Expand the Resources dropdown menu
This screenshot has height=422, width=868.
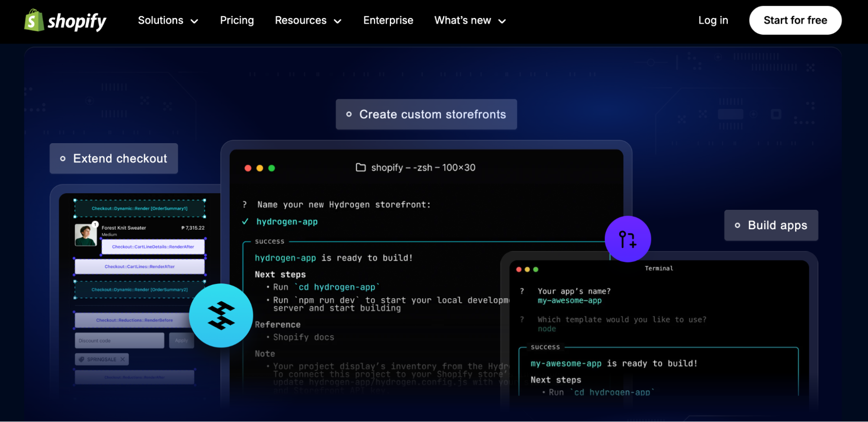point(308,20)
